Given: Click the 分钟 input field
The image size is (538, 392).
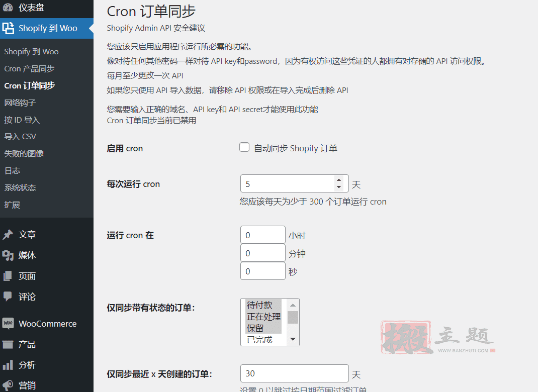Looking at the screenshot, I should pos(263,253).
